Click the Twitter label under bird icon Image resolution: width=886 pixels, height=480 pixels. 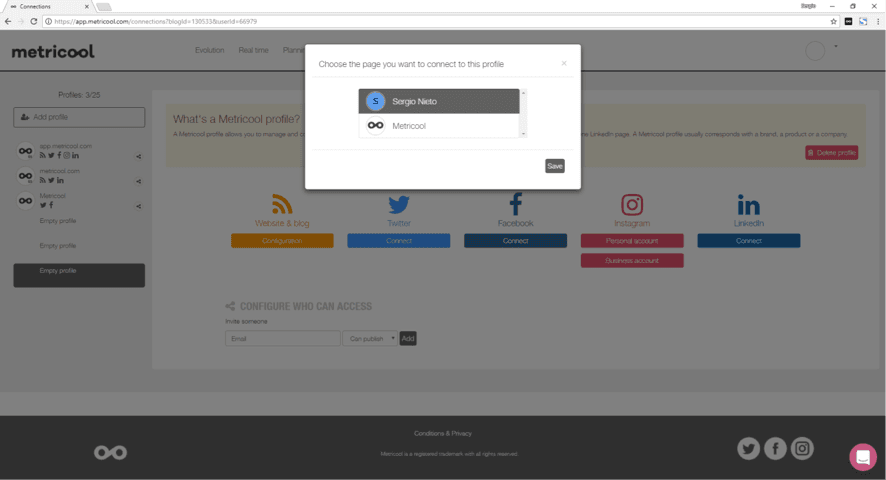(399, 223)
